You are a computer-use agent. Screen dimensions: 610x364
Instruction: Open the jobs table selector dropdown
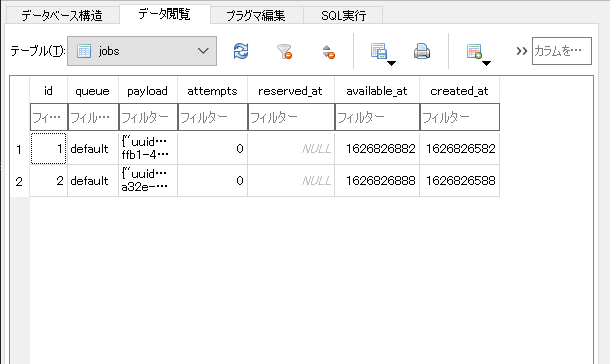click(142, 51)
